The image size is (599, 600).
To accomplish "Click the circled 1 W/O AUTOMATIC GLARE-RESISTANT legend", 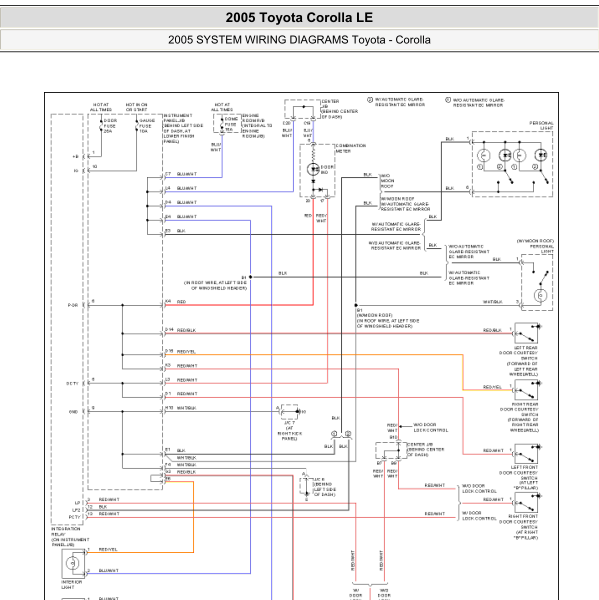I will (475, 103).
